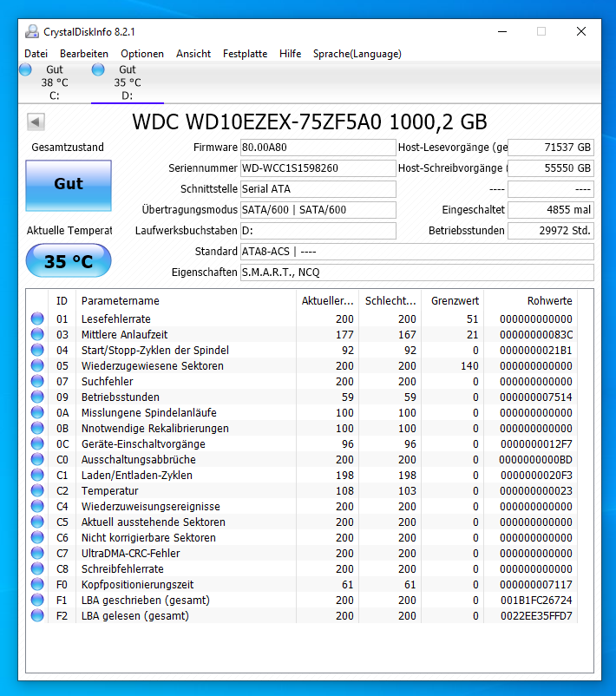This screenshot has width=616, height=696.
Task: Click the blue status orb for drive C:
Action: coord(26,69)
